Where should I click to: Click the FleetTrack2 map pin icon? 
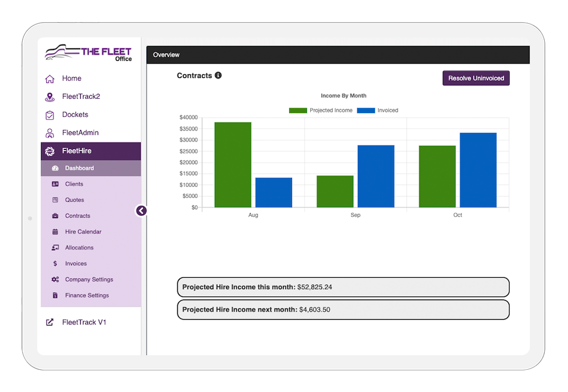coord(49,97)
